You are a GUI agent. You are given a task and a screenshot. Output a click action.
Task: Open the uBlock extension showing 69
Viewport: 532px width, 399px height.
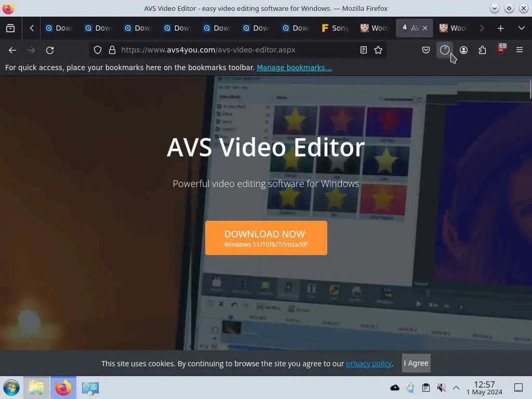point(501,49)
